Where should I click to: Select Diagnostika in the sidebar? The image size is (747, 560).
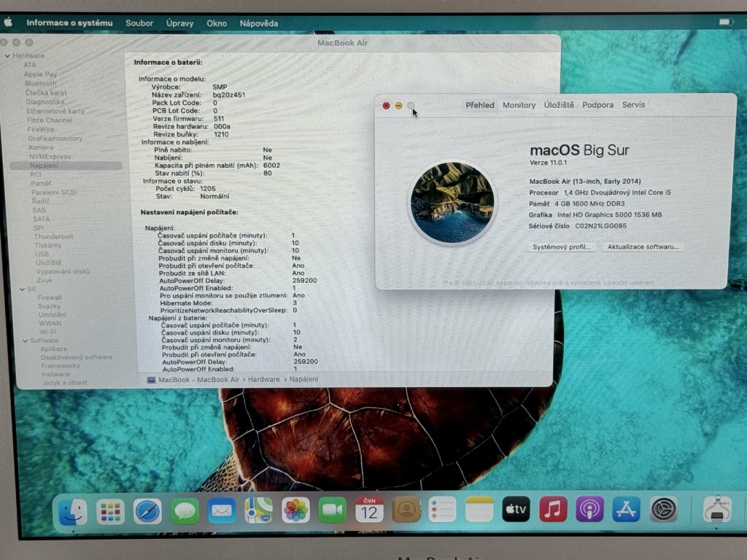point(44,102)
